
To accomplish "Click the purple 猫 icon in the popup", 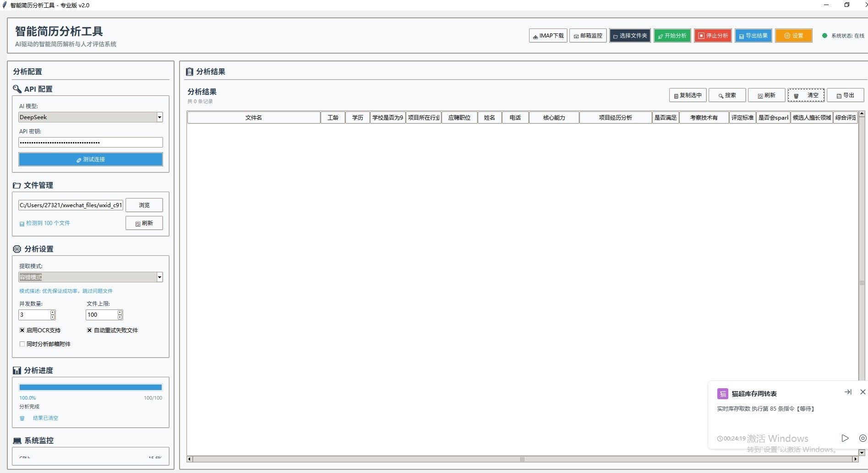I will (x=723, y=394).
